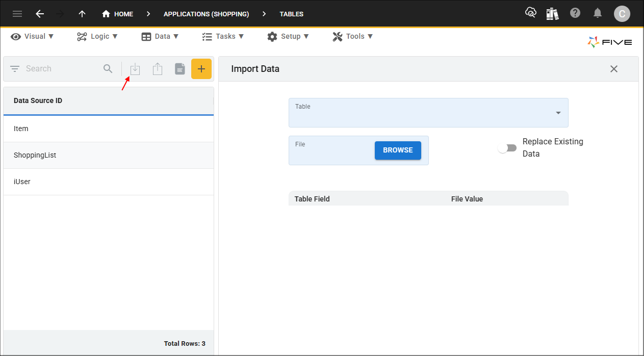Image resolution: width=644 pixels, height=356 pixels.
Task: Click the BROWSE button to choose a file
Action: 398,150
